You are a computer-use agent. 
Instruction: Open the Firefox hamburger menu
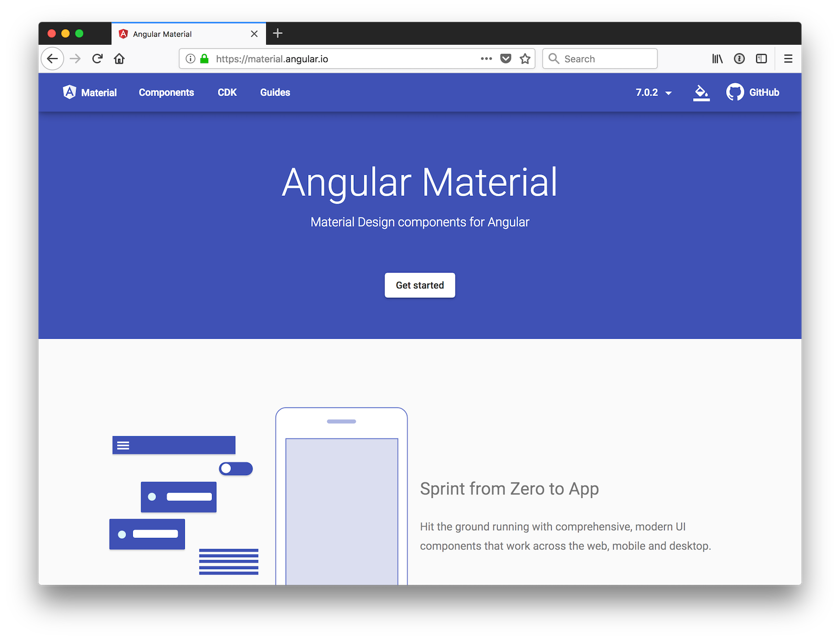(788, 59)
